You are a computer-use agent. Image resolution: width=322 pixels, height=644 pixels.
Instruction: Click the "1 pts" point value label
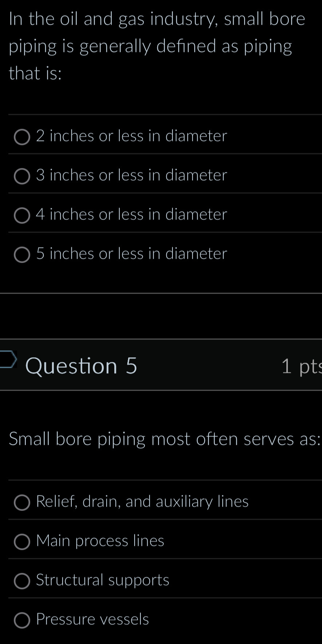pos(301,367)
